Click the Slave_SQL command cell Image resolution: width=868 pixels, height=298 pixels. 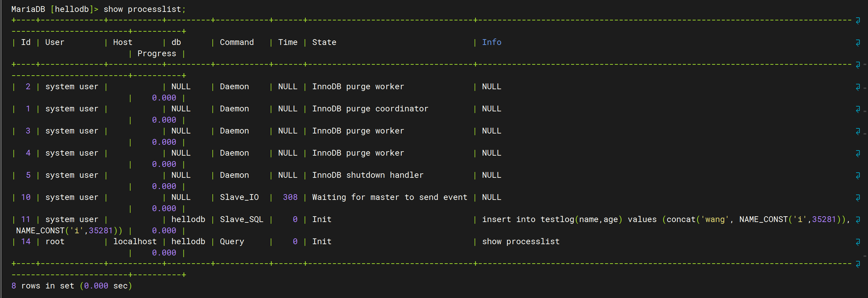coord(241,219)
